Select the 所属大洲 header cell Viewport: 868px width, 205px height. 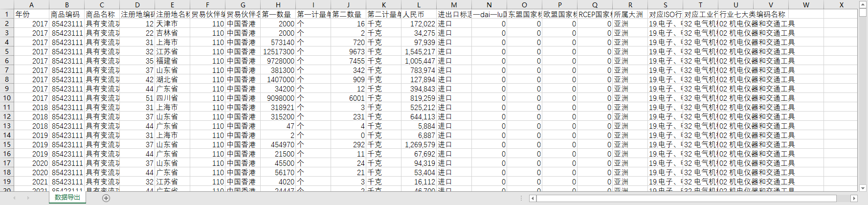click(630, 14)
